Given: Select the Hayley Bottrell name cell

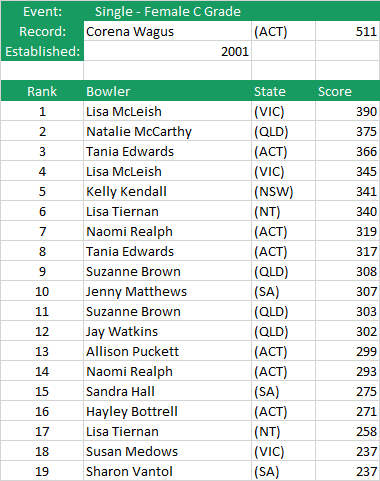Looking at the screenshot, I should [x=167, y=411].
